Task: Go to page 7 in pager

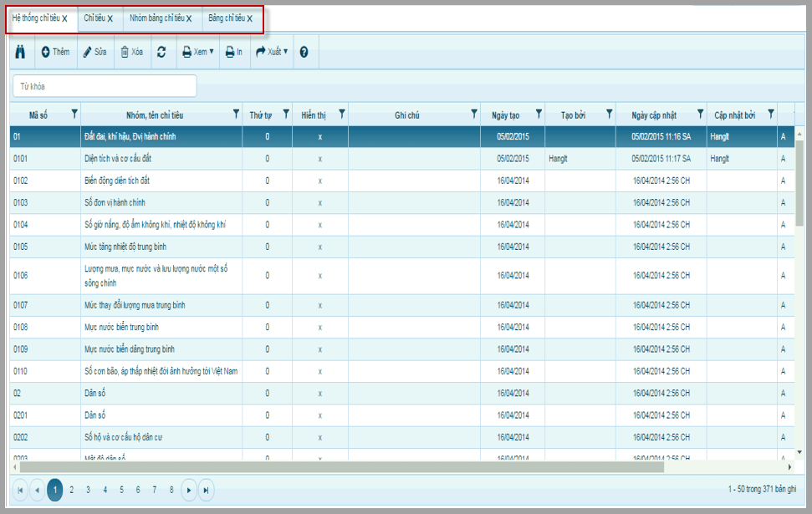Action: click(155, 490)
